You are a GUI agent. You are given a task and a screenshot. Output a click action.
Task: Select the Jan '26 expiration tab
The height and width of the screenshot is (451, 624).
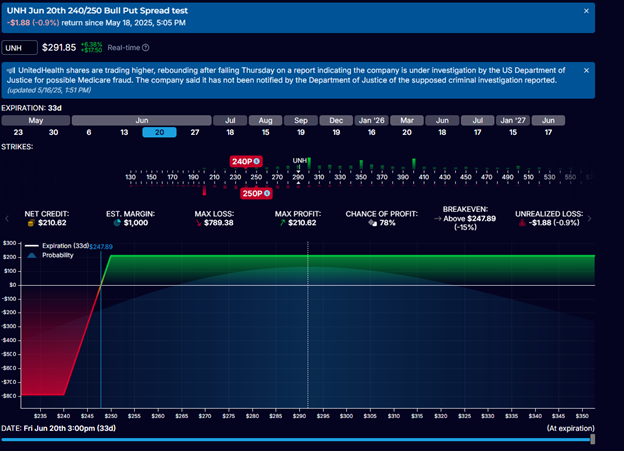pyautogui.click(x=371, y=121)
